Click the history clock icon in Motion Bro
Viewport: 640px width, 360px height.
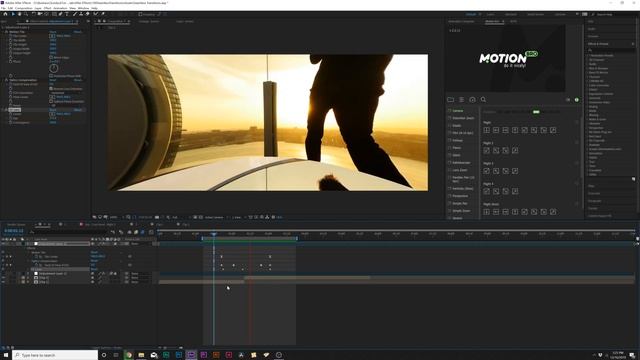point(472,100)
